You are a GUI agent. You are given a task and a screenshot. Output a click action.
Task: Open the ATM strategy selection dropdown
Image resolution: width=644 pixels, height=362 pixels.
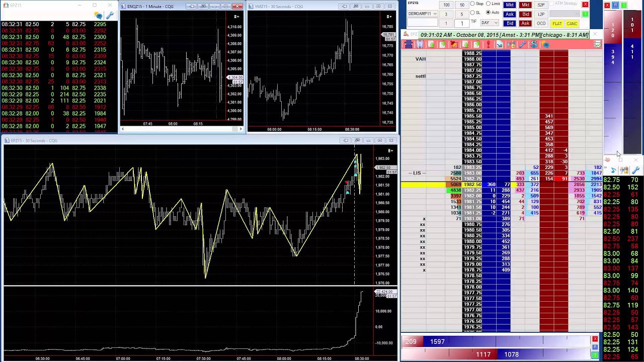565,14
